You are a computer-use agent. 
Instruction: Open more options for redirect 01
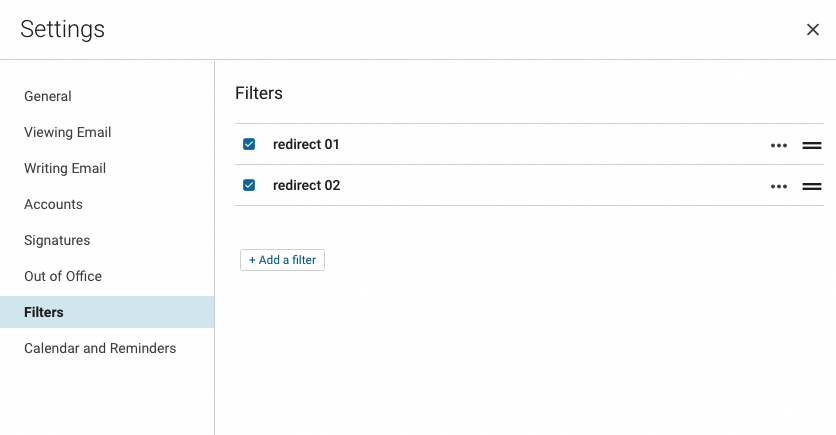779,145
